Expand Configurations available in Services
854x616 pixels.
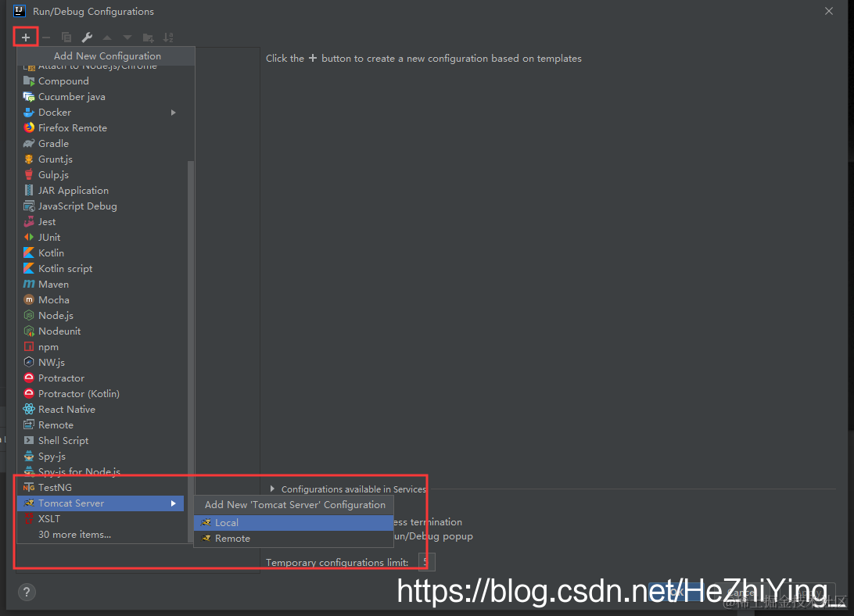[272, 489]
